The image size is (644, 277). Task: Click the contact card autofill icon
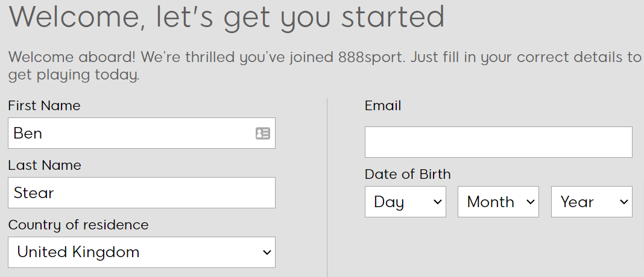(263, 133)
